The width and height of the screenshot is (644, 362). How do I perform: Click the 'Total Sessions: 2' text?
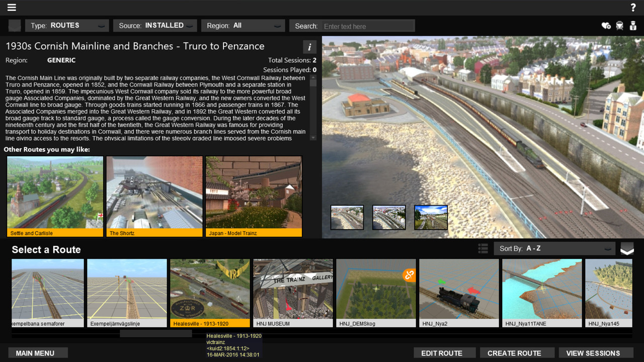pos(292,60)
